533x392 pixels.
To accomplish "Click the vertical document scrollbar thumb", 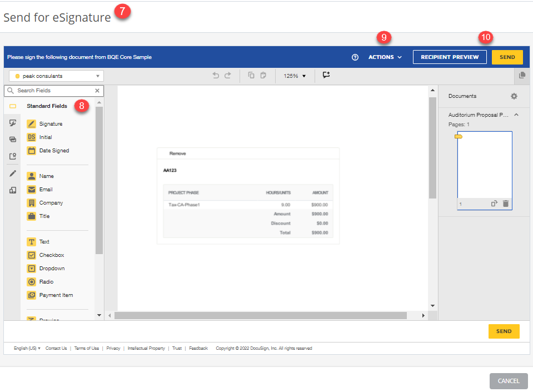I will [432, 147].
